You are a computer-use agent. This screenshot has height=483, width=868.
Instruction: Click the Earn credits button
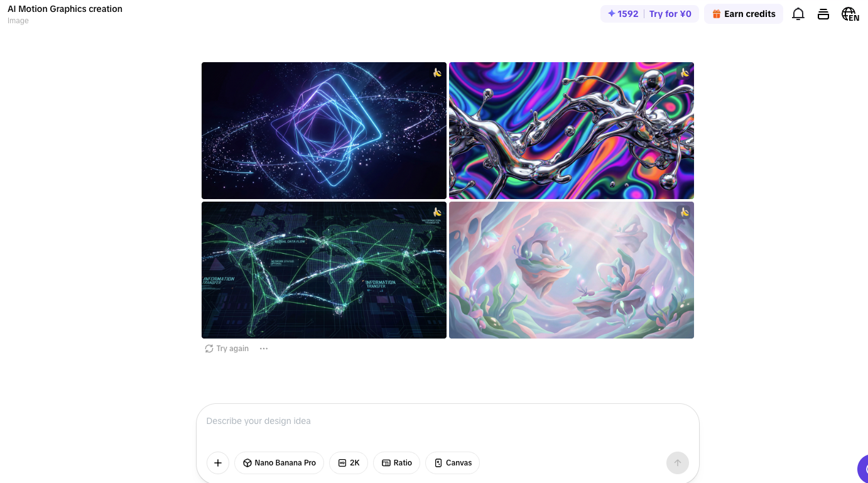coord(744,14)
